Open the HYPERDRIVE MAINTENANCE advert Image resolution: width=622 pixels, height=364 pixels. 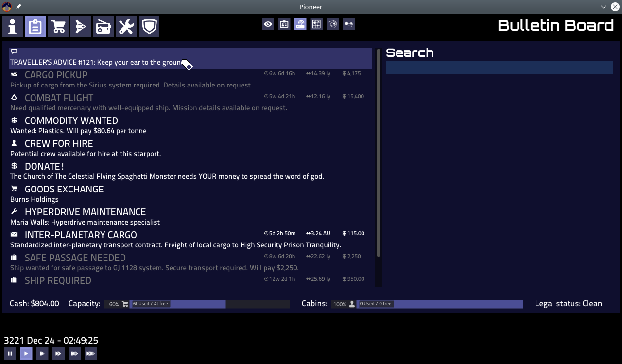pyautogui.click(x=190, y=217)
